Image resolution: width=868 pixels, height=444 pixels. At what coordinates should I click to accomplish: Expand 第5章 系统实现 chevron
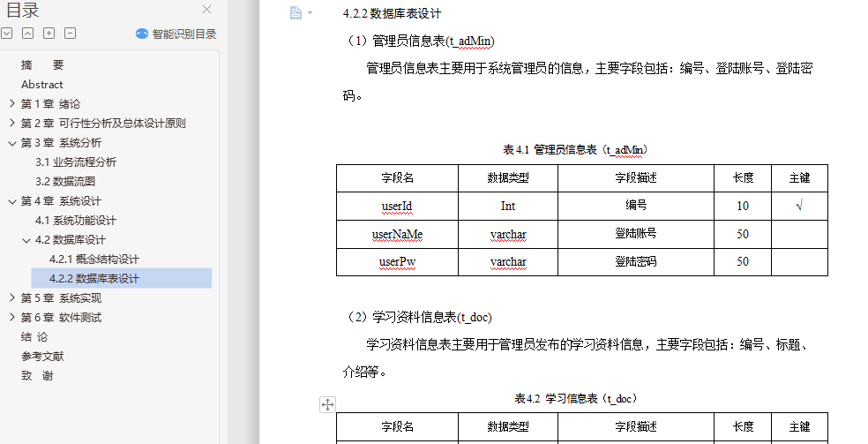(x=12, y=297)
